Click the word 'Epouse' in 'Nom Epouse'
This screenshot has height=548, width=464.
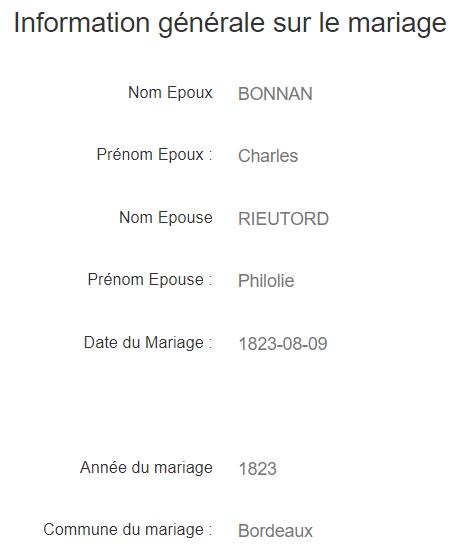185,218
